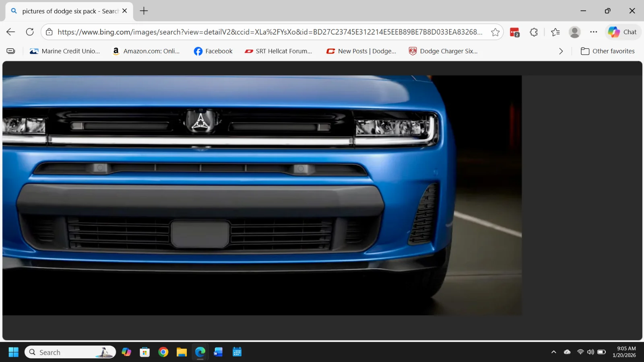Add this page to favorites star
Screen dimensions: 644x362
click(x=495, y=32)
